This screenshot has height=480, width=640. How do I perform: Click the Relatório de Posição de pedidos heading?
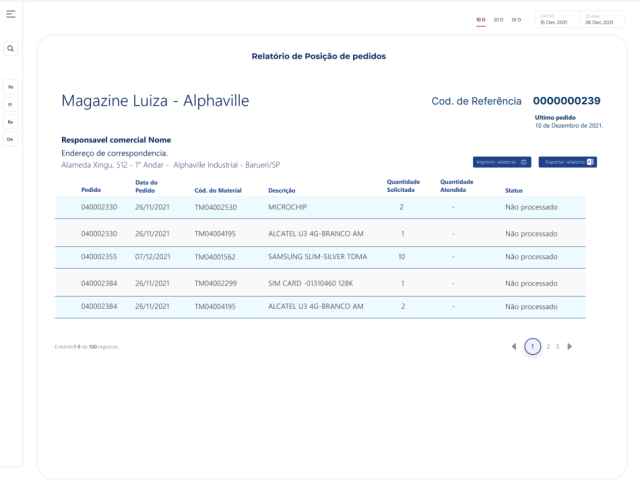tap(319, 56)
